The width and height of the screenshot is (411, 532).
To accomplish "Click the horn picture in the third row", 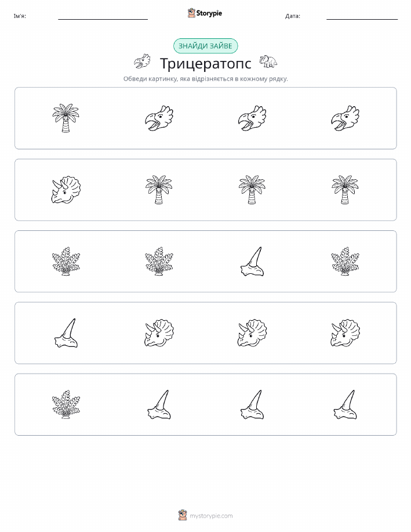I will 252,261.
